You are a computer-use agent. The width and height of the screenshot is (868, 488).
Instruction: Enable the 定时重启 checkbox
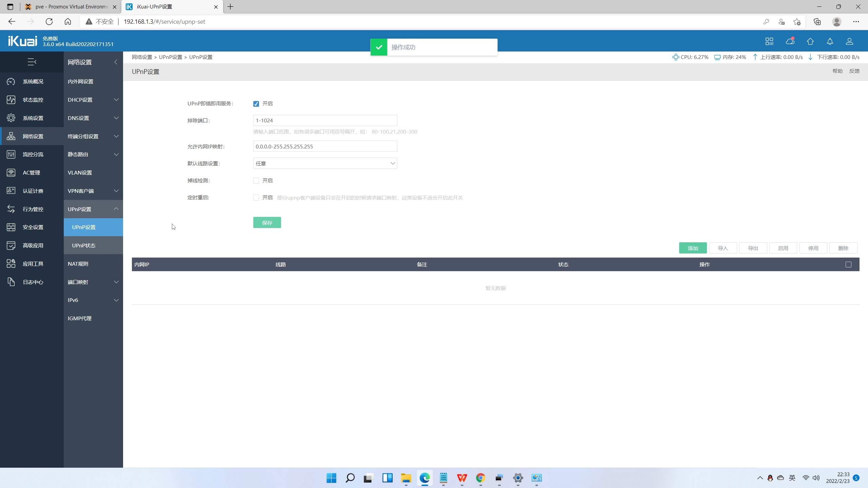[x=256, y=198]
